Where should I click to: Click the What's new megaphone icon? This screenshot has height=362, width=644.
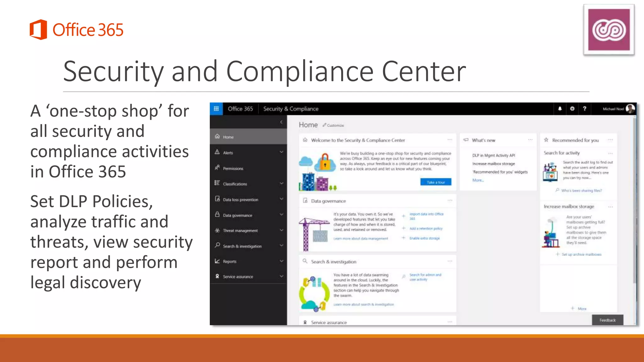click(466, 140)
